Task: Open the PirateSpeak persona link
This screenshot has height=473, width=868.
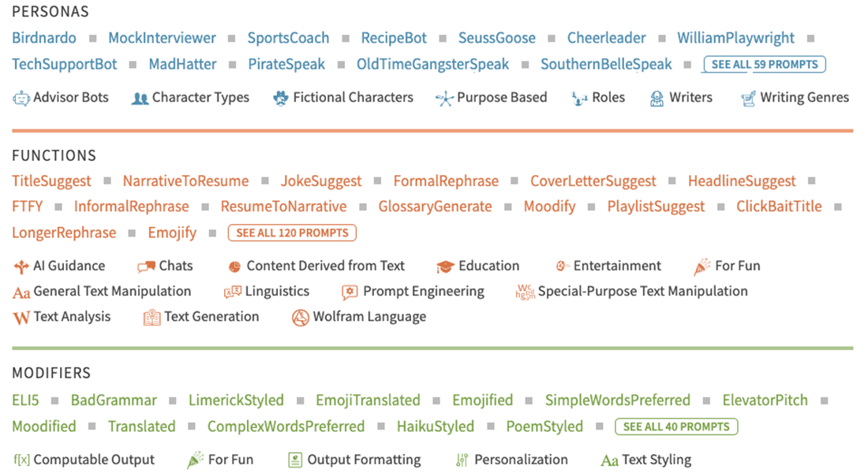Action: (x=286, y=65)
